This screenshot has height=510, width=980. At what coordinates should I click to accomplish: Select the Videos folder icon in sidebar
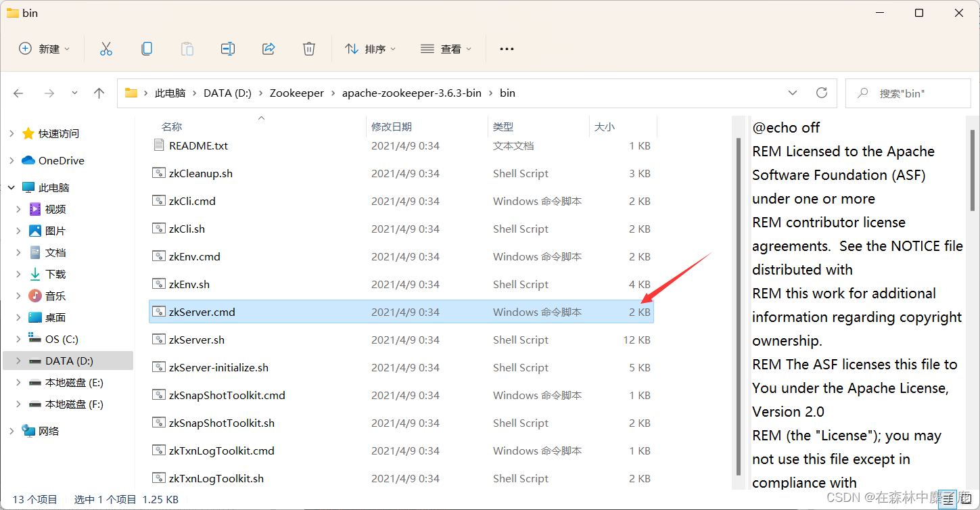35,209
